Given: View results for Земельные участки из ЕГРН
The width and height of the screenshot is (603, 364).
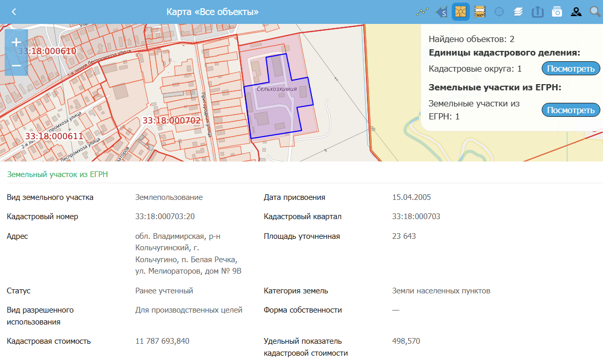Looking at the screenshot, I should click(x=571, y=110).
